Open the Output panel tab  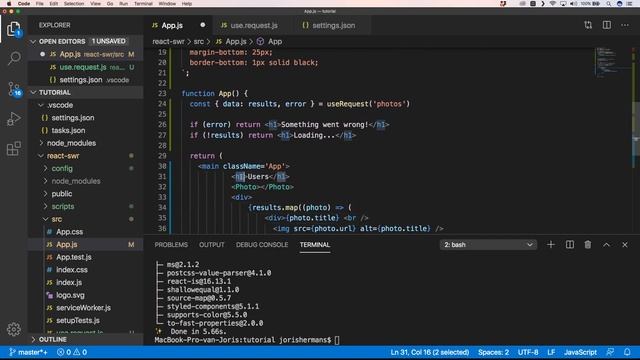[211, 244]
